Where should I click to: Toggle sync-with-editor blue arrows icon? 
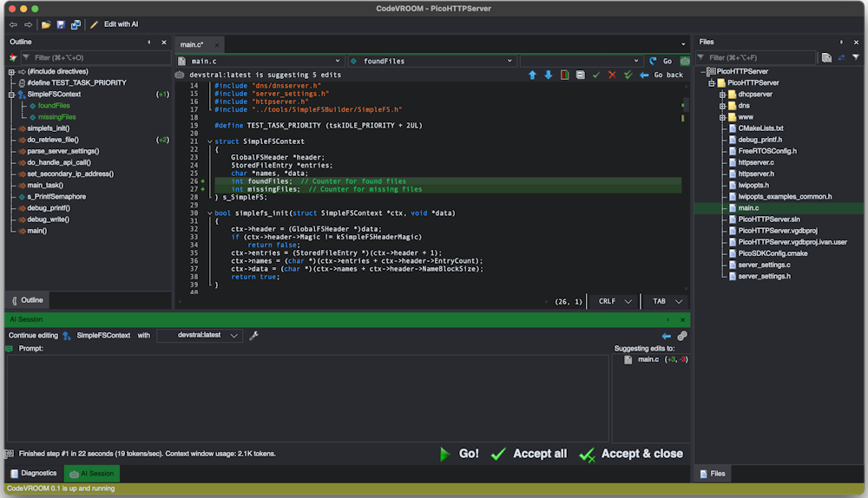coord(841,57)
